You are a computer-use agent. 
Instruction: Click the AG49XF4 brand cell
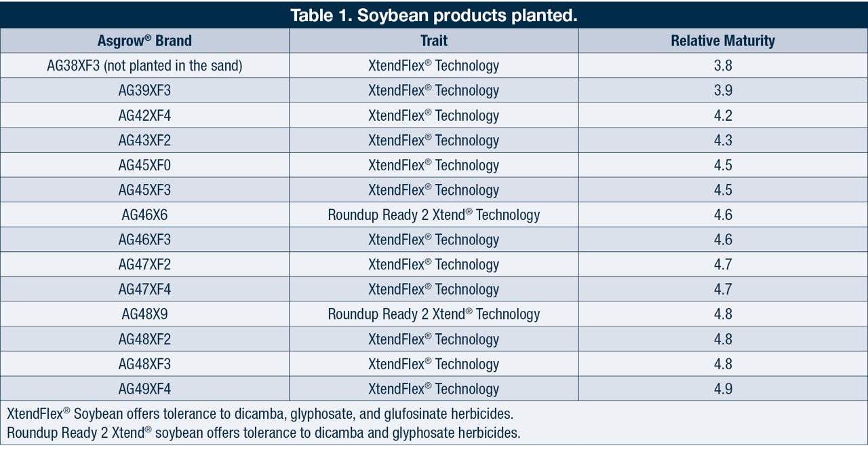(x=144, y=389)
